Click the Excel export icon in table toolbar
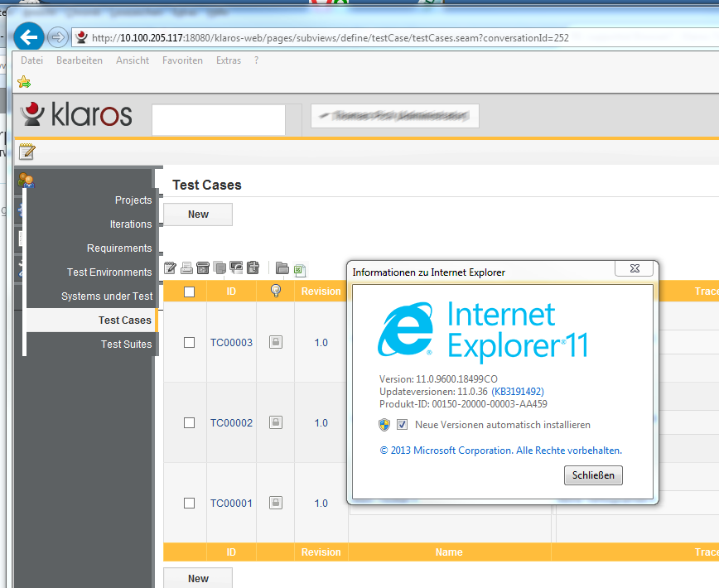 coord(299,268)
